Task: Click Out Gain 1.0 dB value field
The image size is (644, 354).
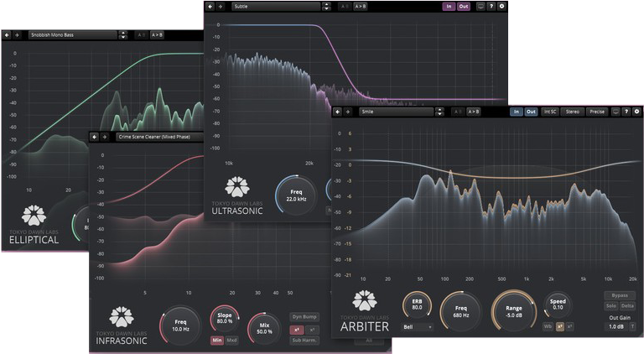Action: pos(615,327)
